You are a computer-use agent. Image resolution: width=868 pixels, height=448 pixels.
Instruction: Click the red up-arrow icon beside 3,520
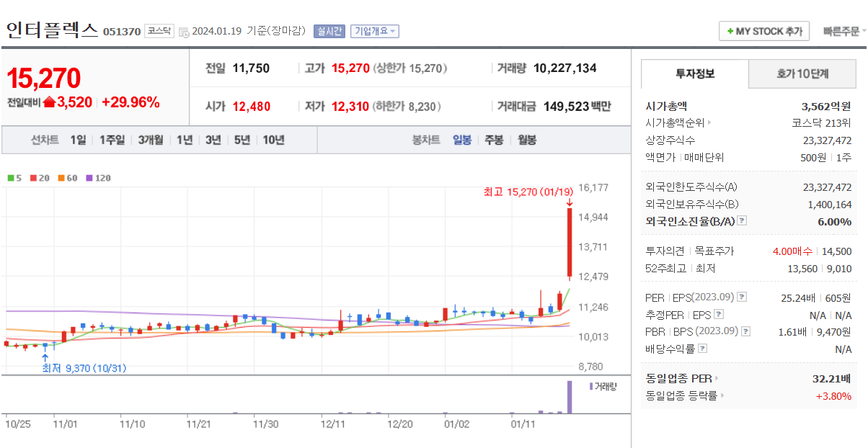pyautogui.click(x=49, y=102)
